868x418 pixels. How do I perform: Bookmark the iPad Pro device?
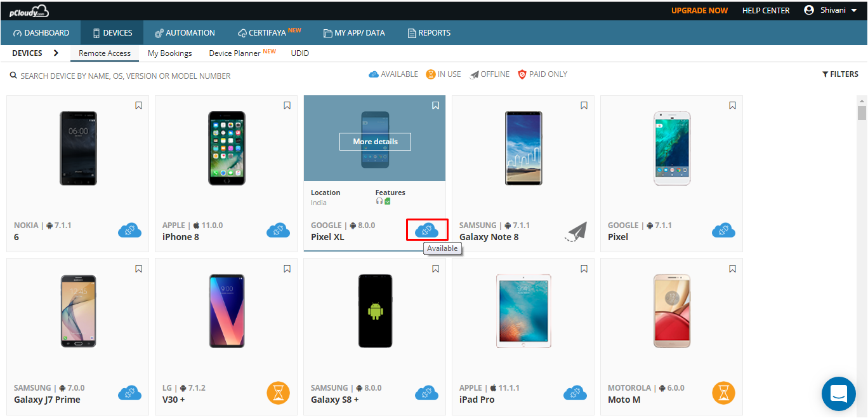584,269
